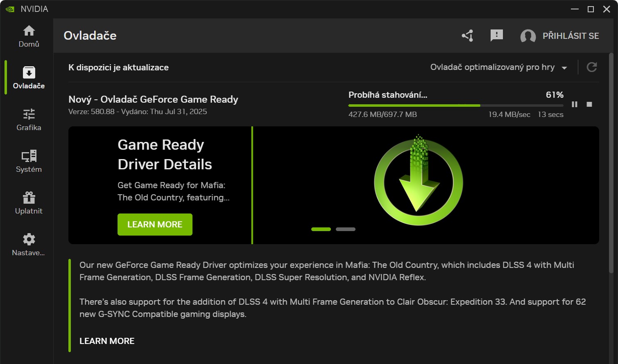Screen dimensions: 618x364
Task: Click the download progress bar
Action: pyautogui.click(x=456, y=106)
